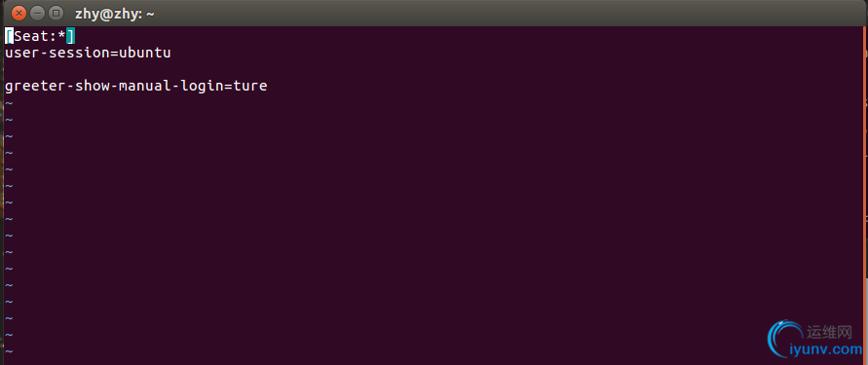The image size is (868, 365).
Task: Click the highlighted closing bracket after Seat:*
Action: (x=70, y=37)
